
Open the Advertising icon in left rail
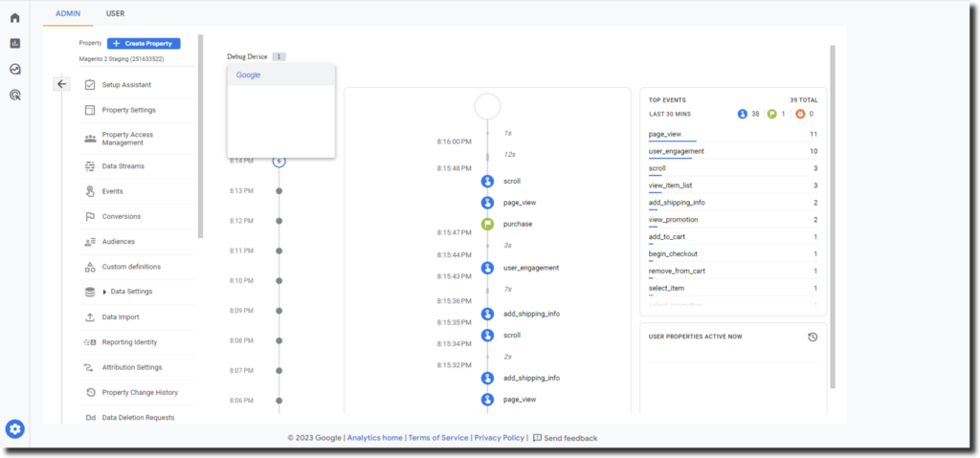14,95
